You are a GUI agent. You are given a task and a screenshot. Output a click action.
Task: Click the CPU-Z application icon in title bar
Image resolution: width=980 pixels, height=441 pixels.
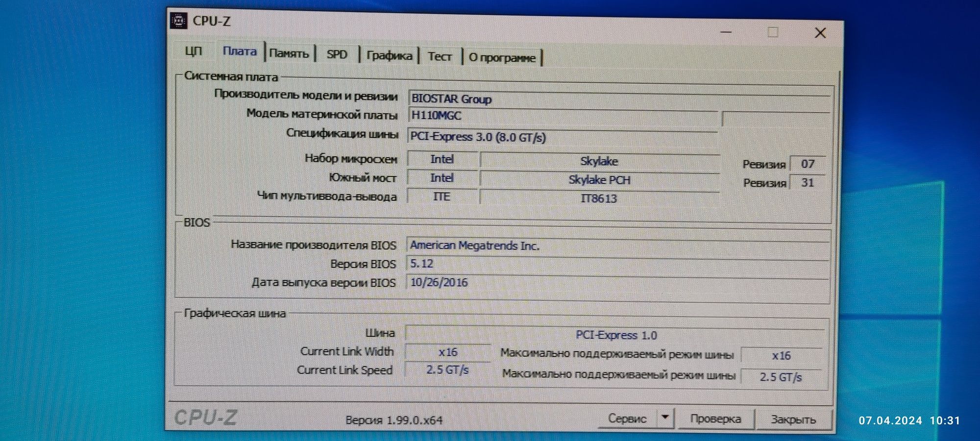pos(178,21)
